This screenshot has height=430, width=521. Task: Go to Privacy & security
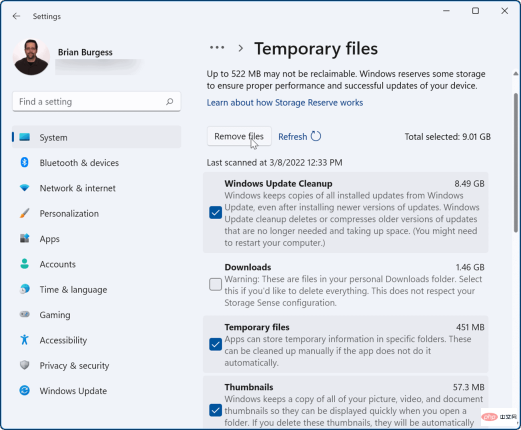[97, 365]
